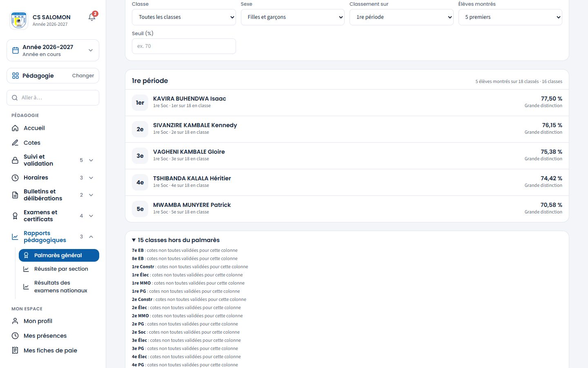
Task: Click the Examens et certificats award icon
Action: tap(15, 216)
